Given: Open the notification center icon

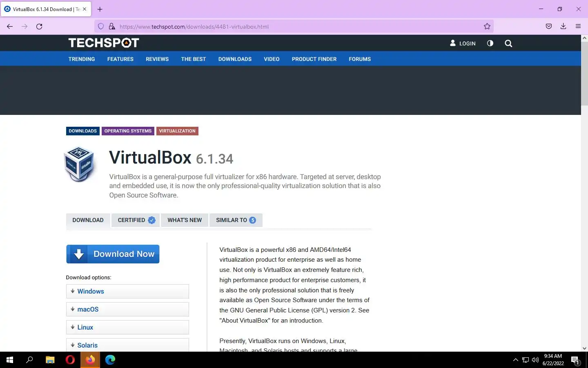Looking at the screenshot, I should tap(575, 360).
